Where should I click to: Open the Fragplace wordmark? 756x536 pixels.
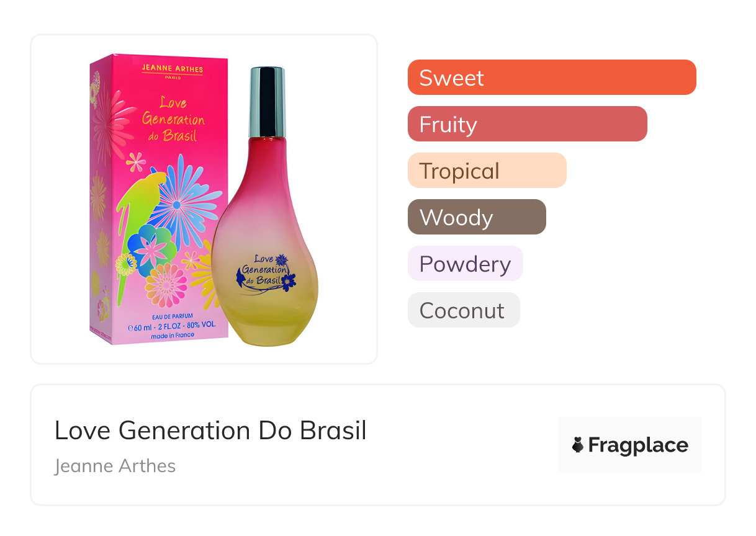(638, 445)
